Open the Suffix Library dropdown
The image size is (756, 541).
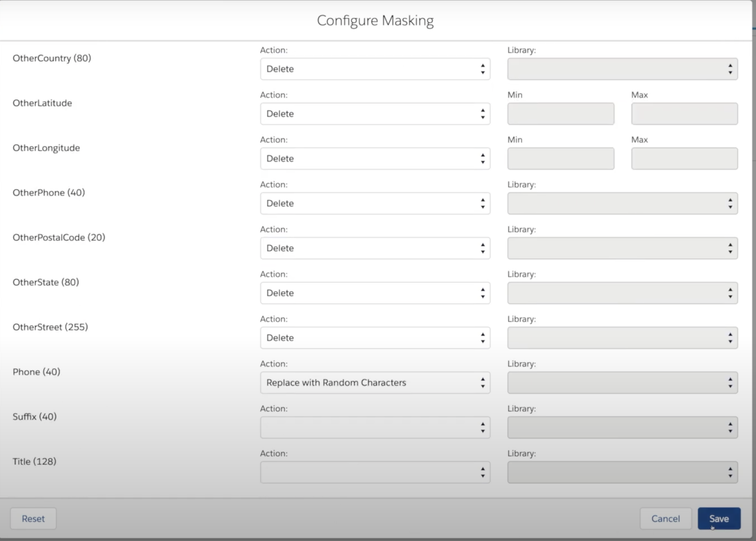pyautogui.click(x=622, y=427)
